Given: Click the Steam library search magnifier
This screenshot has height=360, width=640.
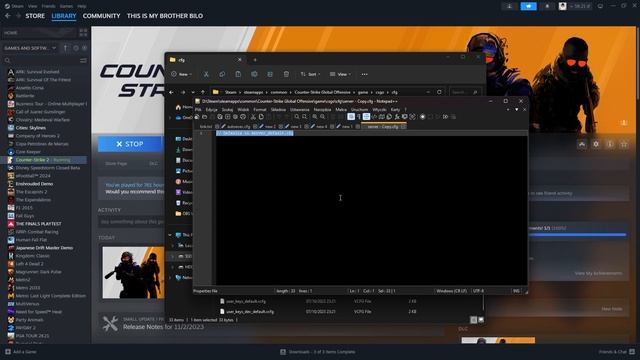Looking at the screenshot, I should pos(7,60).
